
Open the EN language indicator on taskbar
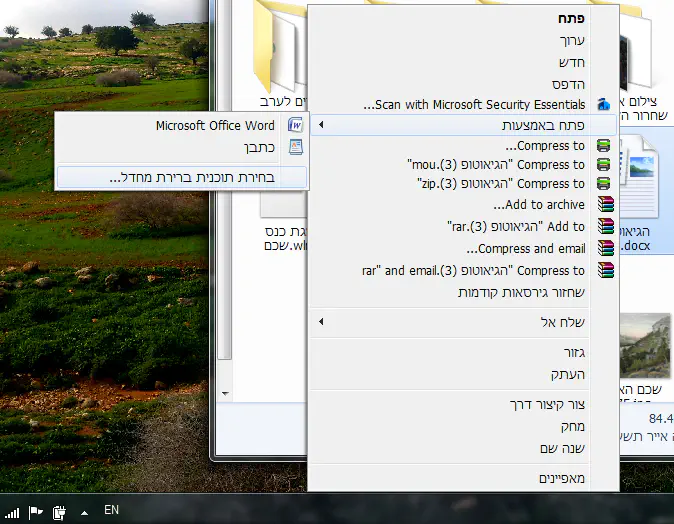pyautogui.click(x=111, y=510)
